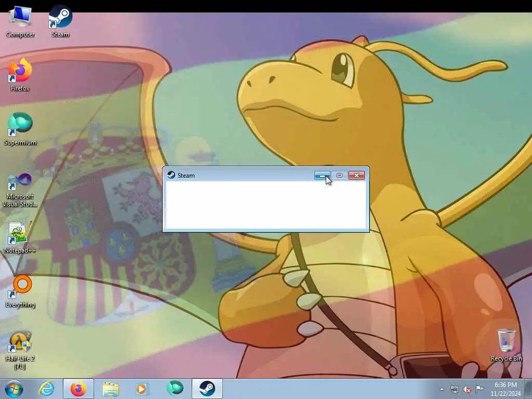Open the Computer desktop icon
Screen dimensions: 532x399
20,22
